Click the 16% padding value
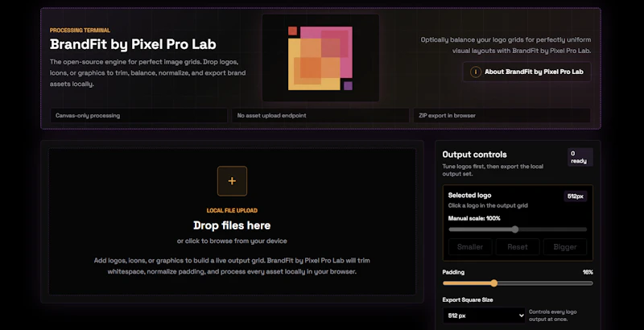Viewport: 644px width, 330px height. click(588, 272)
